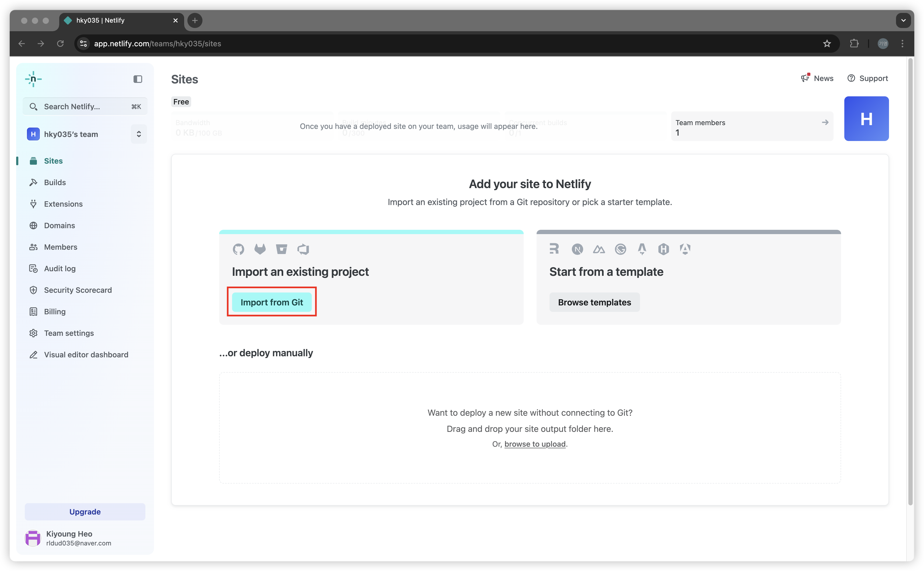924x571 pixels.
Task: Click the Free plan badge
Action: [181, 102]
